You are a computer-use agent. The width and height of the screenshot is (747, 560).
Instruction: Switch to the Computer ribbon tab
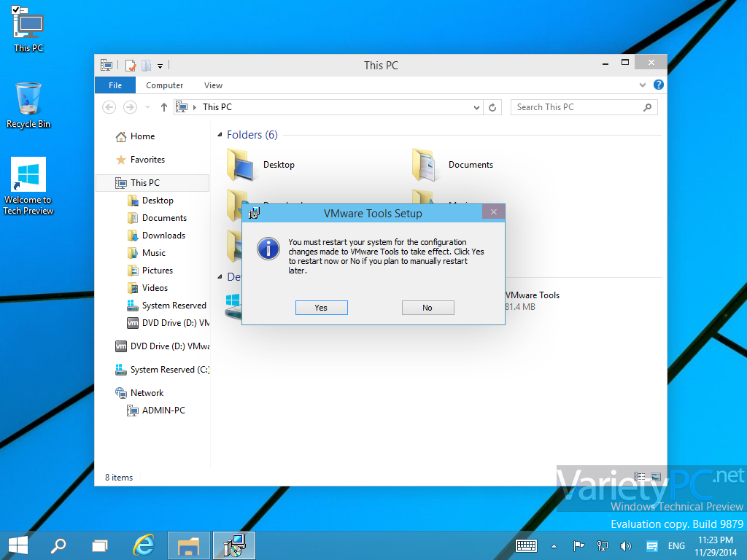coord(164,85)
